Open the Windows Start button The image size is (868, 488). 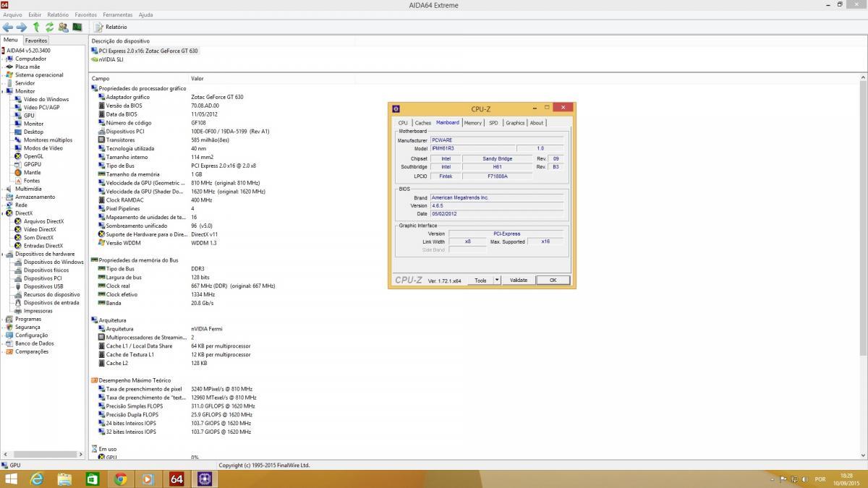[x=11, y=479]
